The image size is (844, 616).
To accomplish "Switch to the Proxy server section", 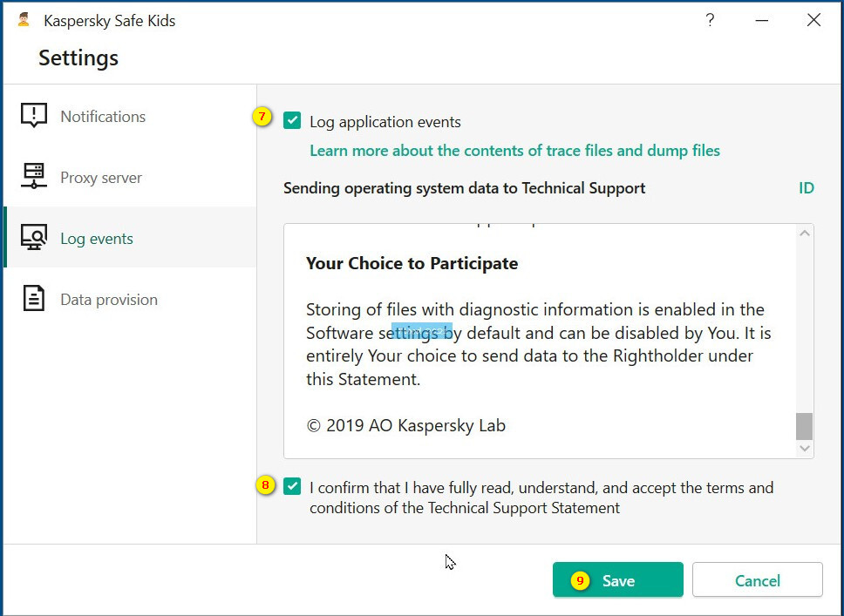I will click(x=101, y=177).
